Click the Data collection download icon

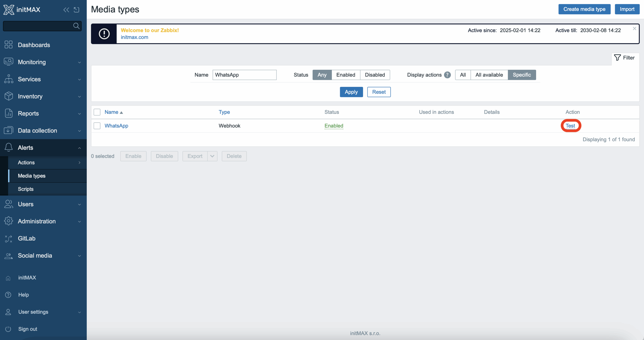[x=9, y=130]
